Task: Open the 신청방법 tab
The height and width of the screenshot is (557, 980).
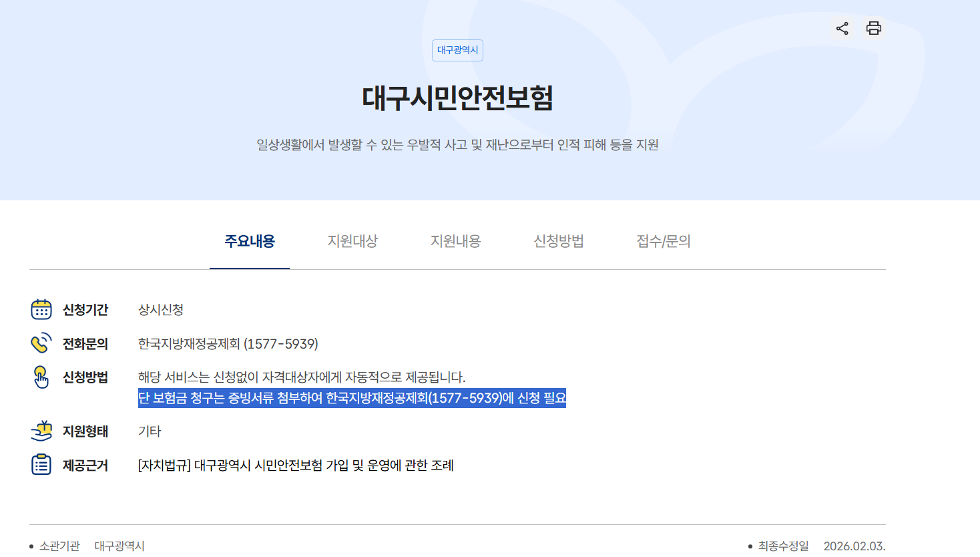Action: (558, 242)
